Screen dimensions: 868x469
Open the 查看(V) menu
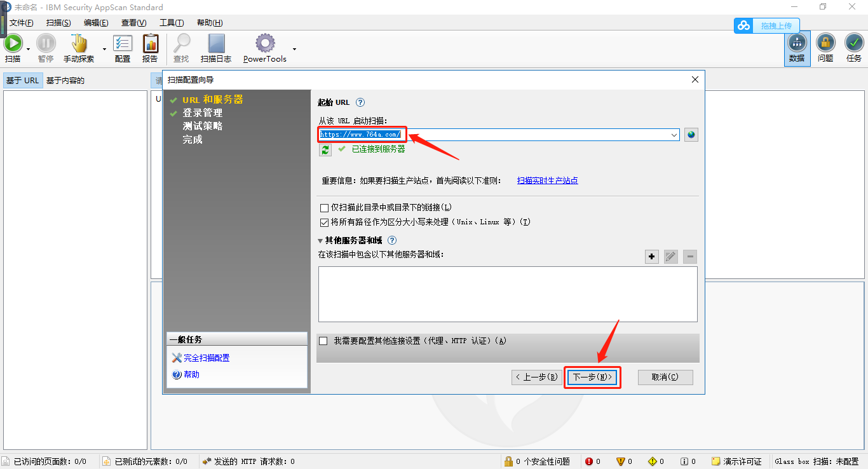(133, 23)
